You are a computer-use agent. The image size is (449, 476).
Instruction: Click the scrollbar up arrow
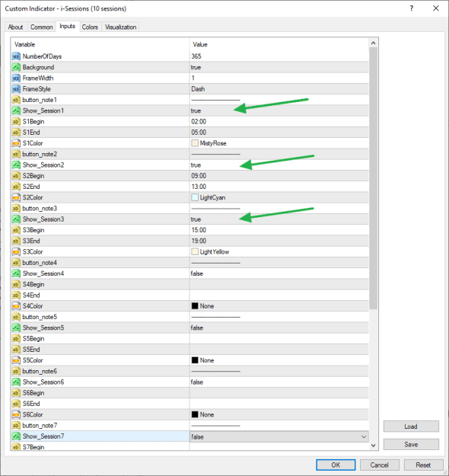coord(374,43)
